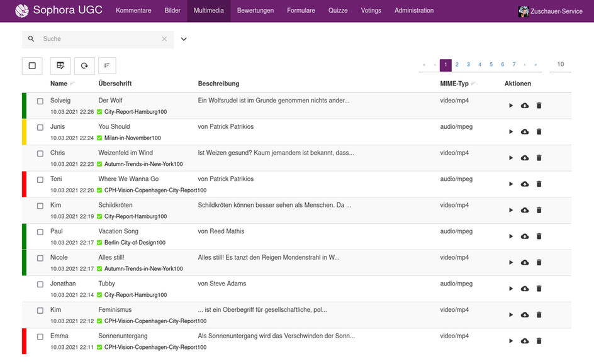This screenshot has height=364, width=594.
Task: Delete Weizenfeld im Wind entry
Action: (539, 158)
